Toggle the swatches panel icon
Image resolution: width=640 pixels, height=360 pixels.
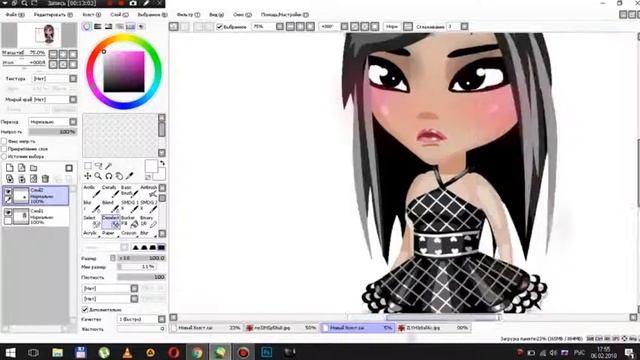tap(130, 27)
